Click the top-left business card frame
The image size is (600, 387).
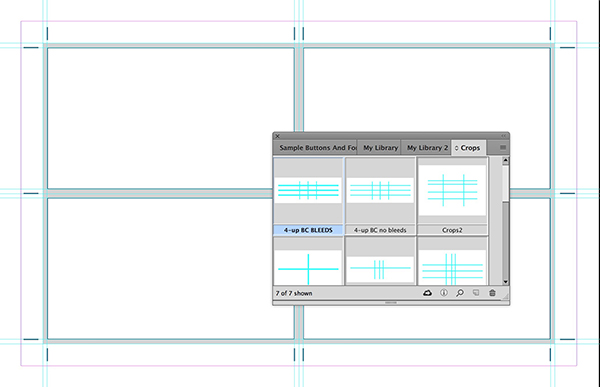171,118
